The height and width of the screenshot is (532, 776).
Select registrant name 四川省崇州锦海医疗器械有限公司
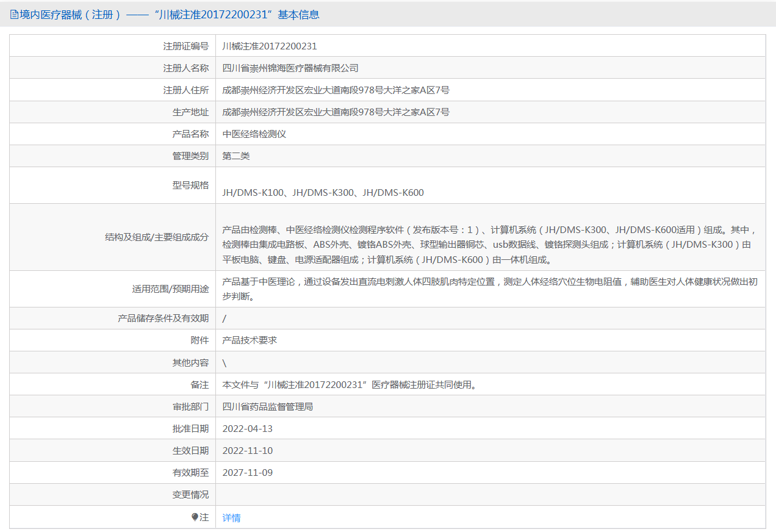290,68
